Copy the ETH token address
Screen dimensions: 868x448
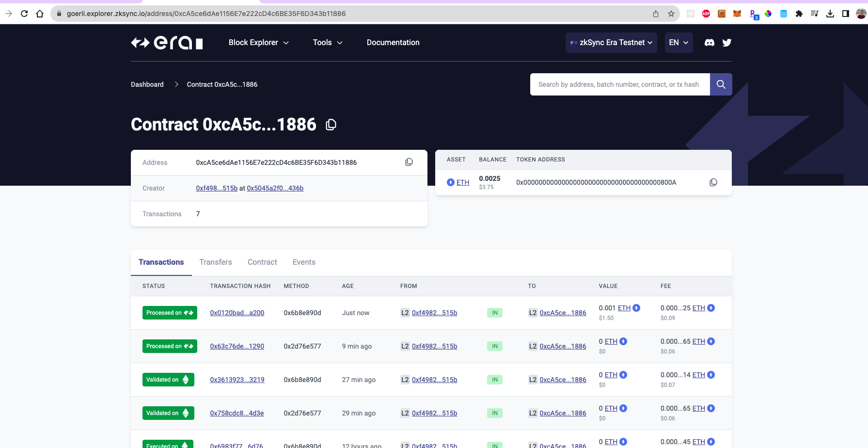[713, 182]
